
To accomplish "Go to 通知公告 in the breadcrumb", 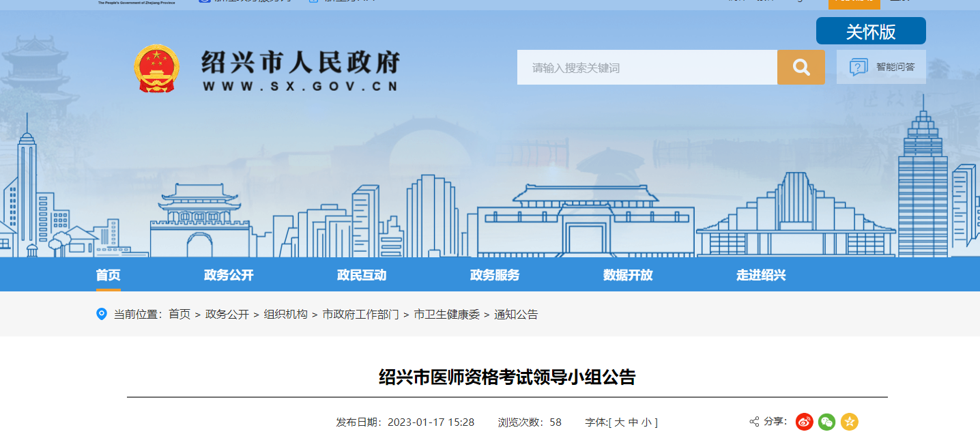I will pyautogui.click(x=517, y=315).
